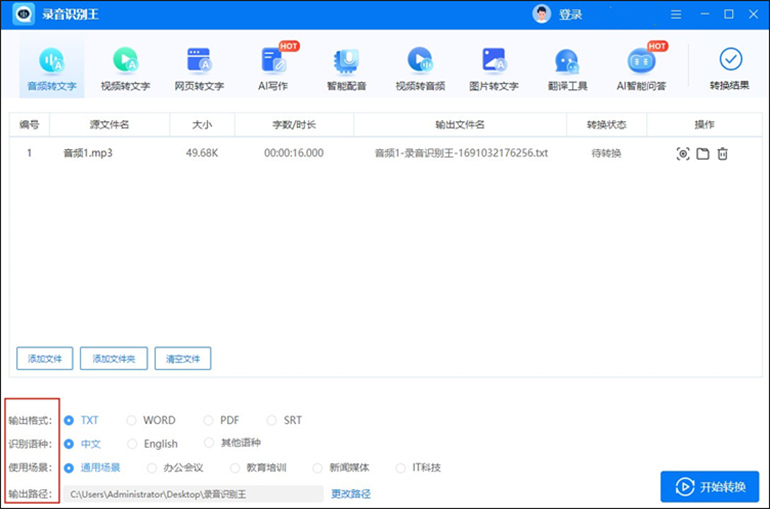Click the duration 00:00:16.000
Viewport: 770px width, 509px height.
294,153
